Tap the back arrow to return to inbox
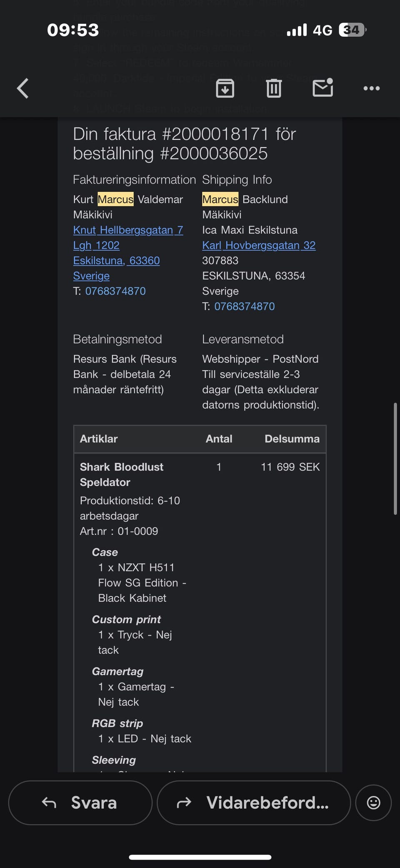The image size is (400, 868). tap(23, 88)
